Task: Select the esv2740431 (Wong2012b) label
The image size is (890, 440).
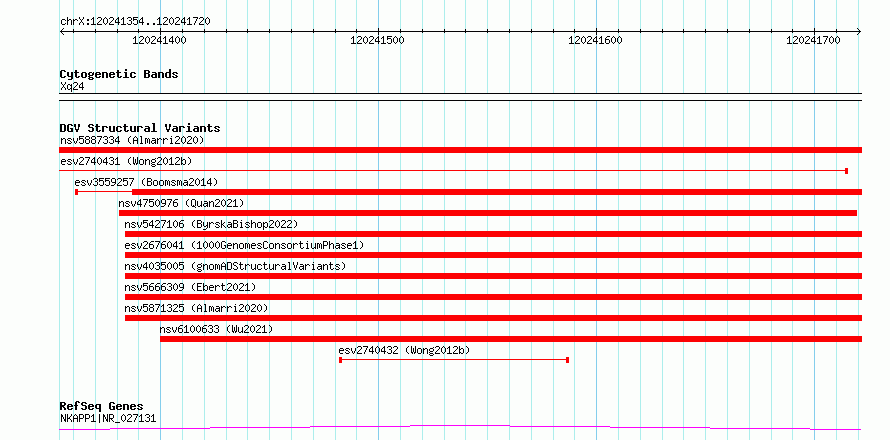Action: coord(126,161)
